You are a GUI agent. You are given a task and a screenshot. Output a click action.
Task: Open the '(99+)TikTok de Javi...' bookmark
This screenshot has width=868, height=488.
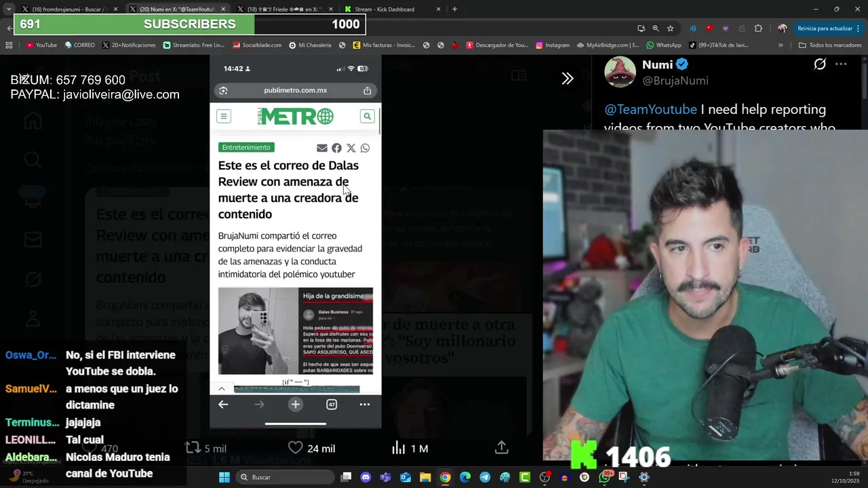point(719,45)
